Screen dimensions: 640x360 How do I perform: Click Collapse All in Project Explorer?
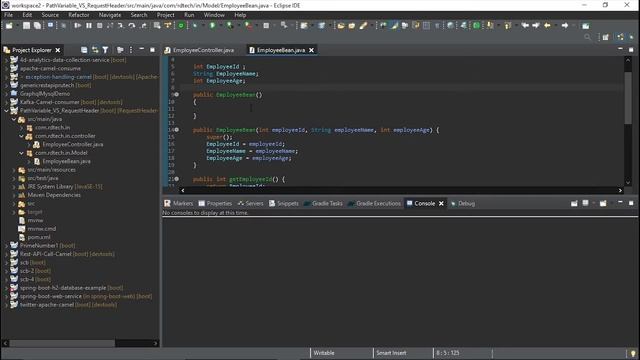(84, 50)
